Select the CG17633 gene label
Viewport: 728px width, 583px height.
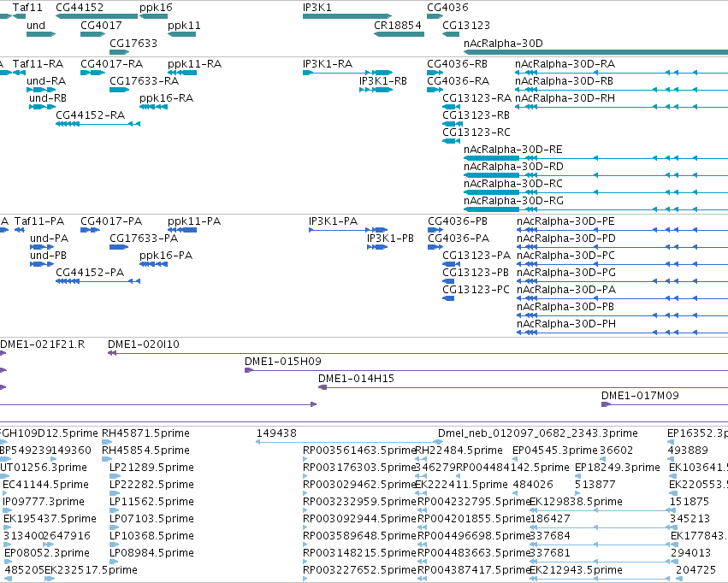(x=133, y=43)
